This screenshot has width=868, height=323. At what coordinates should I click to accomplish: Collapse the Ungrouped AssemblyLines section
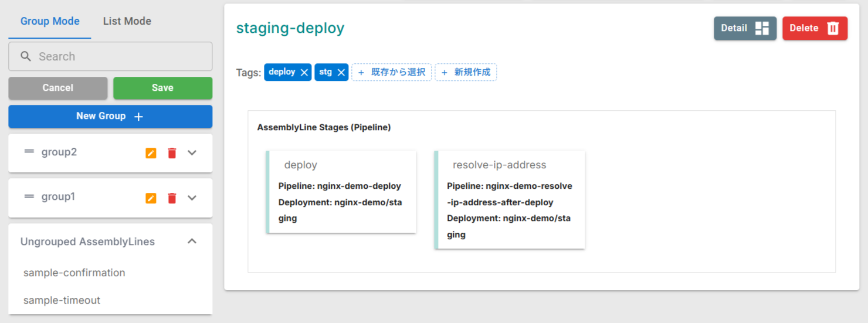(x=192, y=242)
